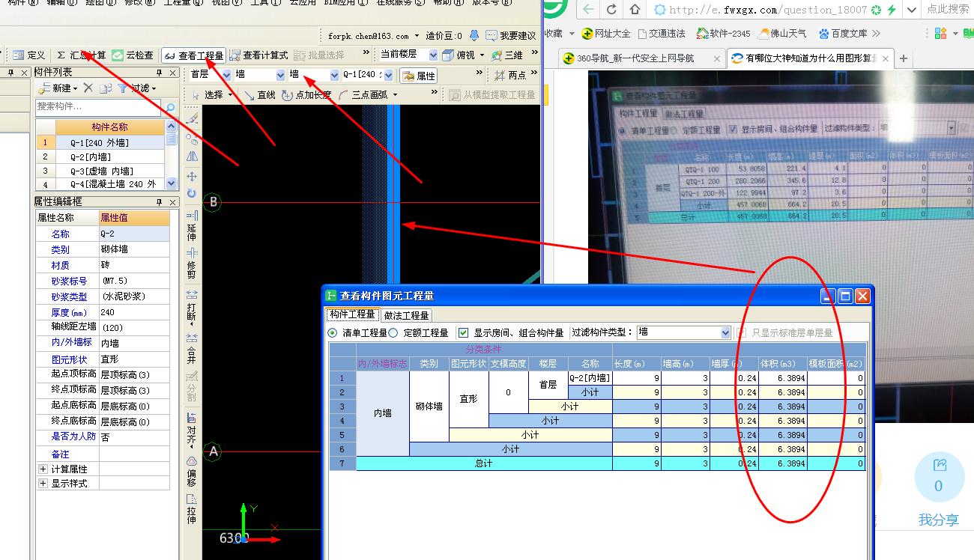The height and width of the screenshot is (560, 974).
Task: Click the component search magnifier icon
Action: click(x=171, y=107)
